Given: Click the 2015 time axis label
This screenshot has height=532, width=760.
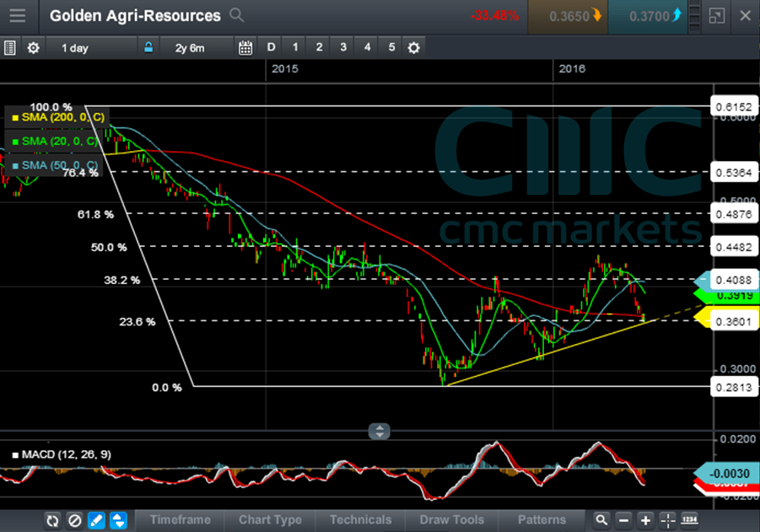Looking at the screenshot, I should (285, 69).
